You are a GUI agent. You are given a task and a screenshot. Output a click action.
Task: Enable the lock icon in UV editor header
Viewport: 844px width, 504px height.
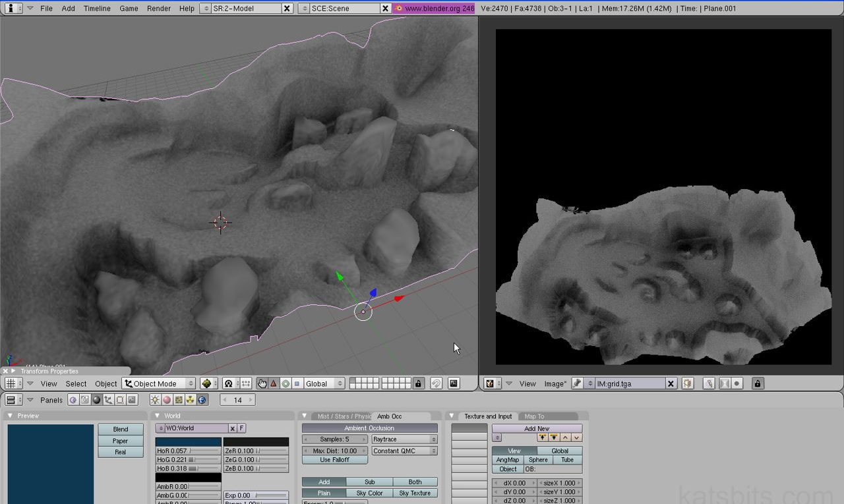pos(757,383)
